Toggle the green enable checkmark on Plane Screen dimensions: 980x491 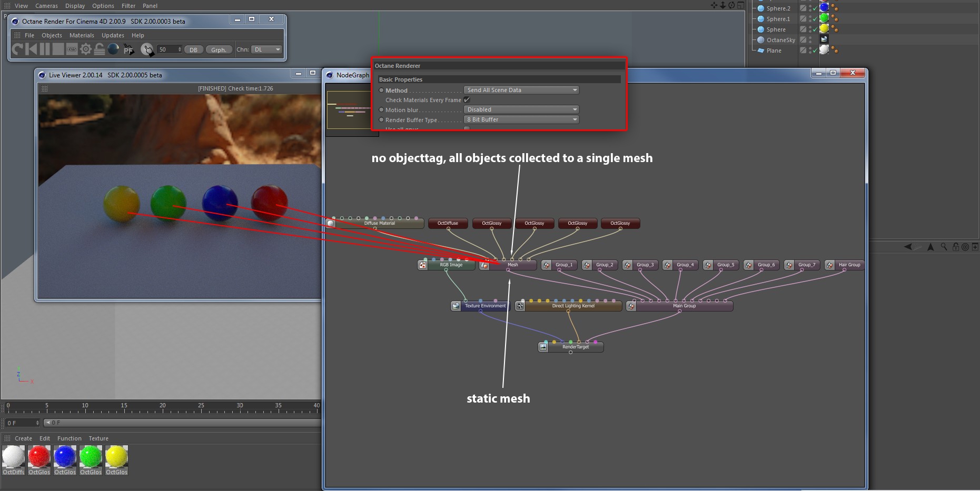click(x=815, y=50)
